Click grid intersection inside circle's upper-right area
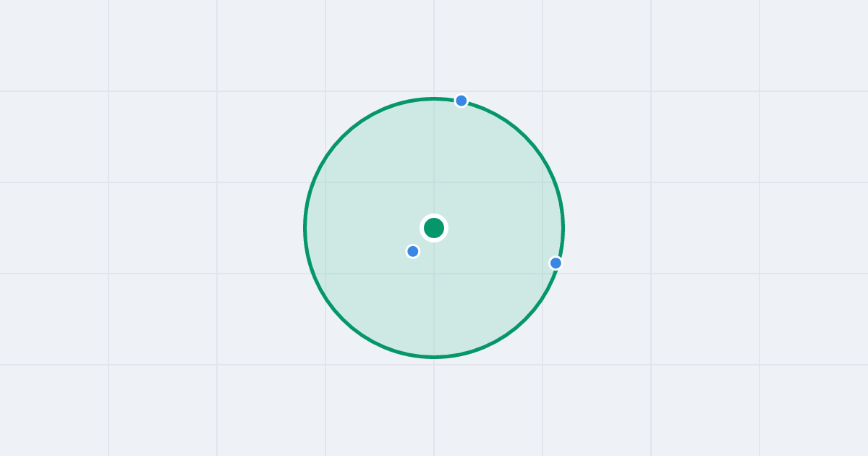This screenshot has height=456, width=868. pyautogui.click(x=542, y=182)
